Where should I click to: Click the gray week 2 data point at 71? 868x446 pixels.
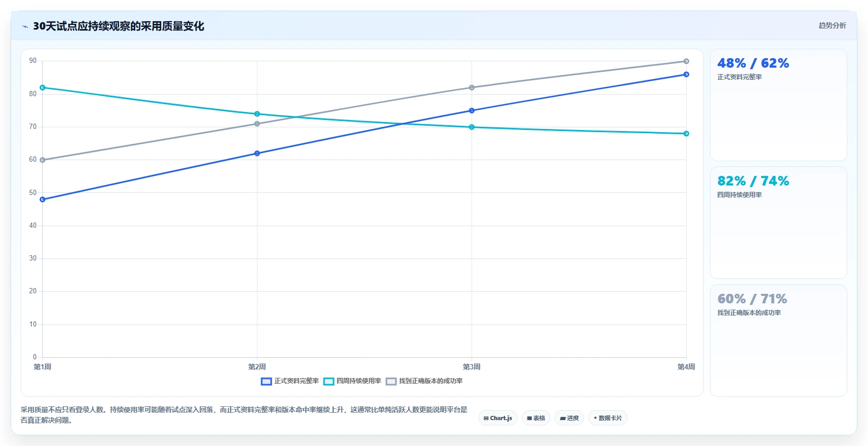pos(257,124)
